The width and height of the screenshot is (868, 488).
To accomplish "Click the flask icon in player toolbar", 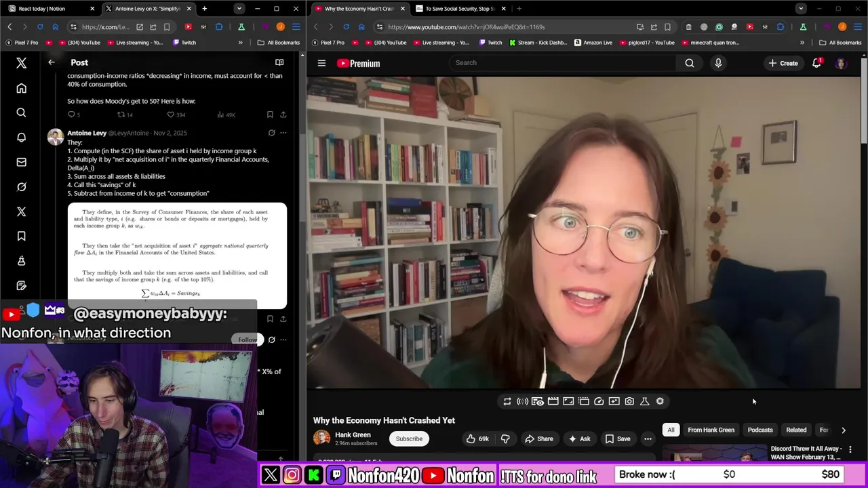I will point(645,401).
